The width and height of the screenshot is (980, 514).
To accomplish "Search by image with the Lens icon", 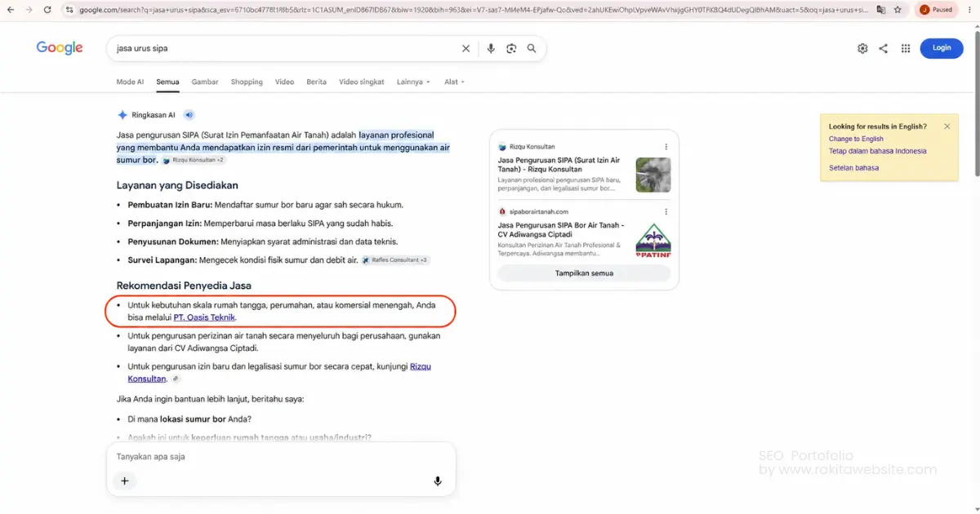I will click(511, 48).
